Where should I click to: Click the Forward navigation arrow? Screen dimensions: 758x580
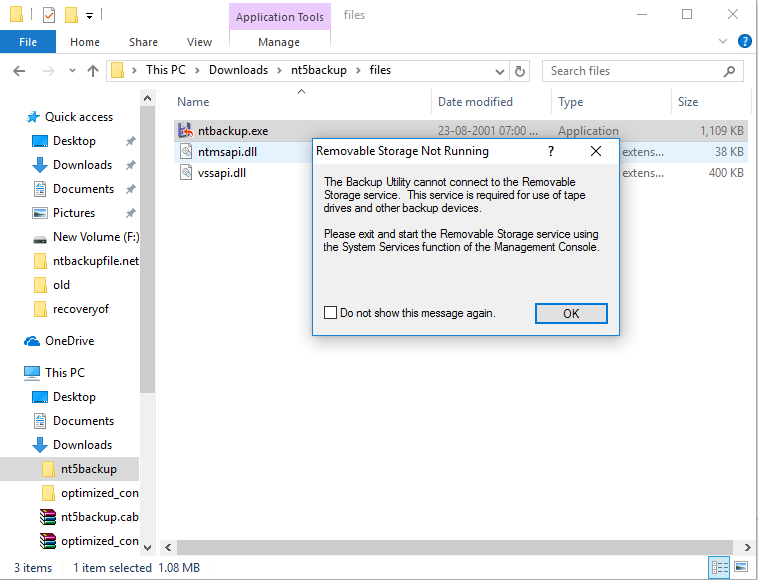click(48, 71)
